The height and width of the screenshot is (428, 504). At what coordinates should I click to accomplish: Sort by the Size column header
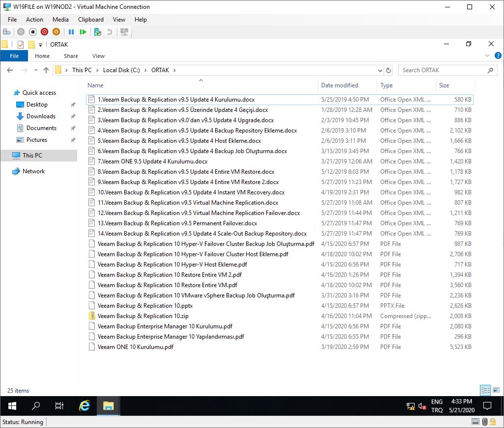click(x=444, y=85)
